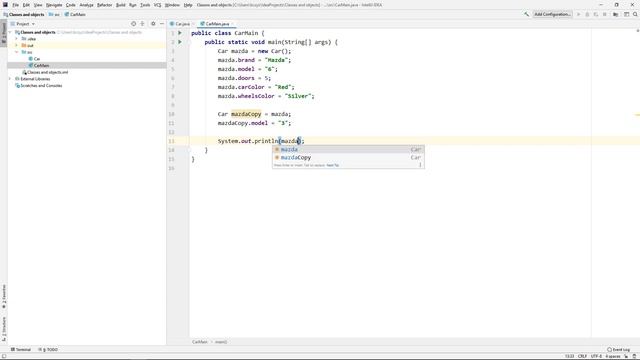Open the Edit menu
This screenshot has height=360, width=640.
click(x=26, y=5)
